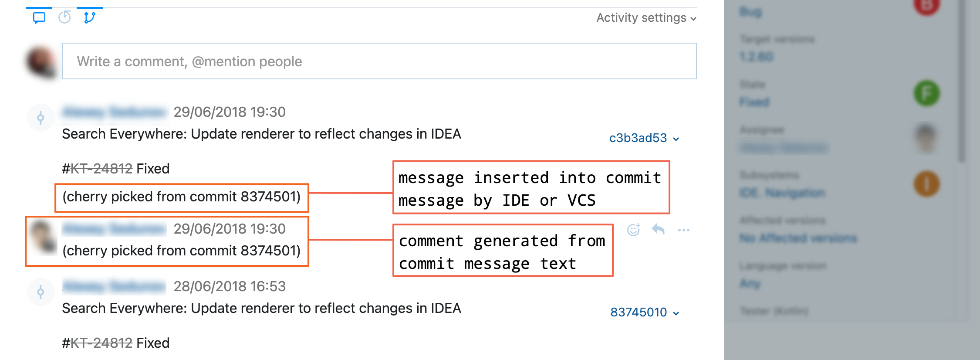Open the IDE. Navigation subsystem
Screen dimensions: 980x360
click(781, 193)
